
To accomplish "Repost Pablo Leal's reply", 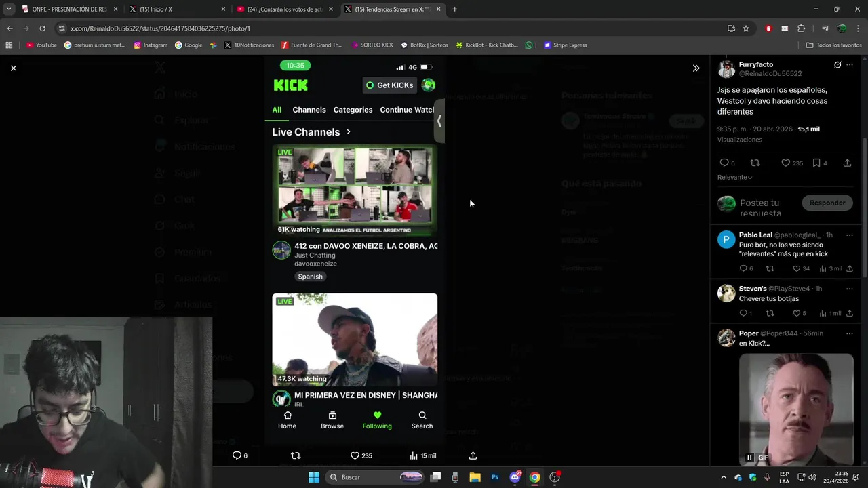I will click(x=770, y=268).
